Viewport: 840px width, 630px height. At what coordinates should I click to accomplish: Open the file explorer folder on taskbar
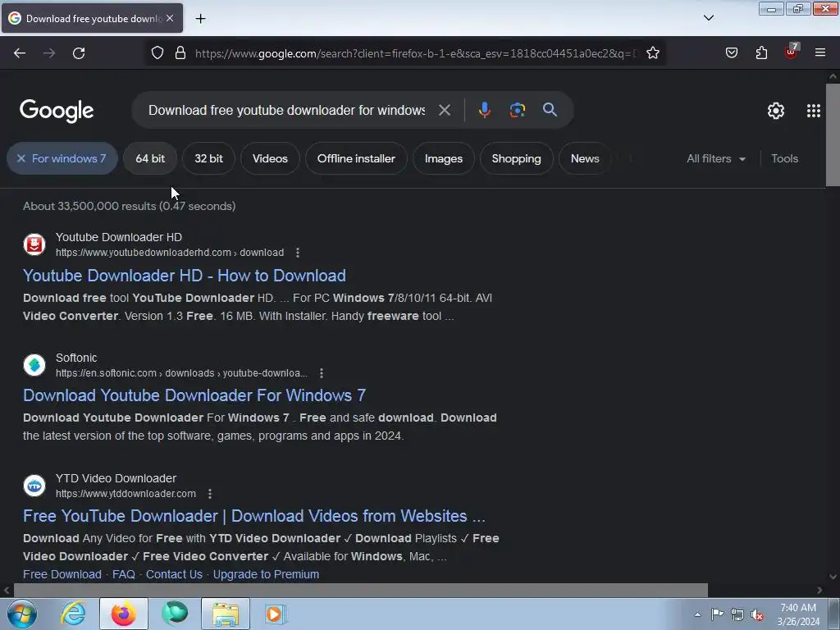(226, 614)
